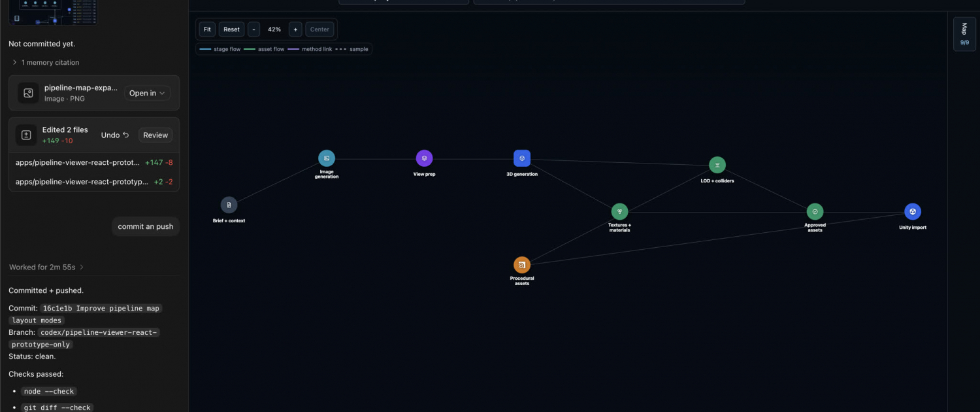Screen dimensions: 980x412
Task: Click the 'method link' legend entry
Action: [310, 49]
